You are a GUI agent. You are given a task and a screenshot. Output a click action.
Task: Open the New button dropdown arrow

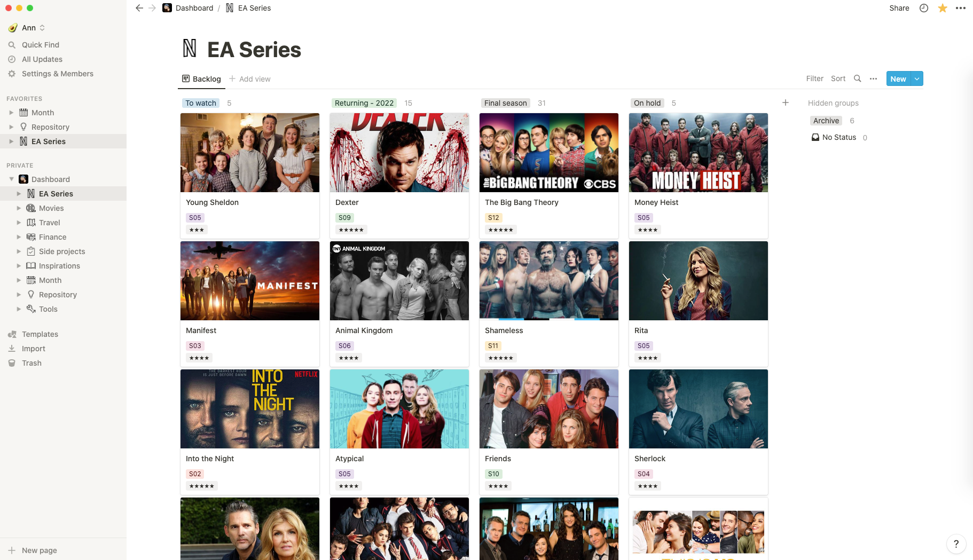point(917,78)
